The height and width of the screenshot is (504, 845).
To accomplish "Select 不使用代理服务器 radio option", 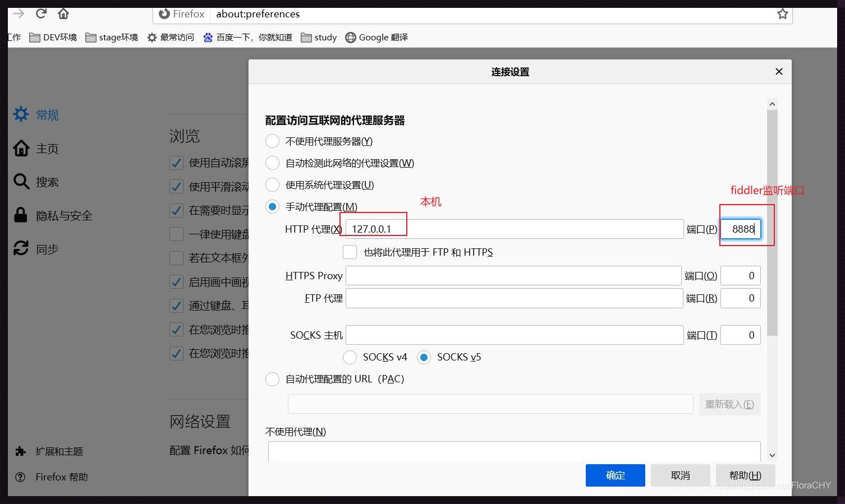I will pyautogui.click(x=272, y=141).
